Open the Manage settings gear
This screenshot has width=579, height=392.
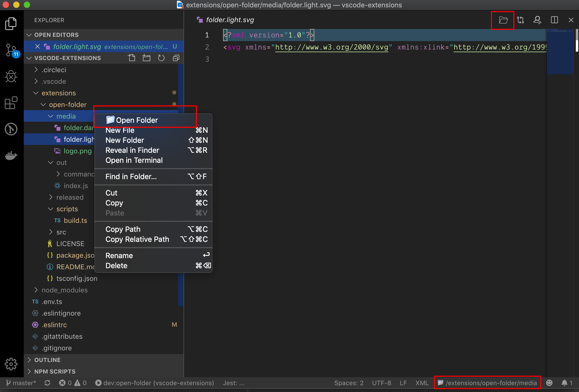coord(11,364)
